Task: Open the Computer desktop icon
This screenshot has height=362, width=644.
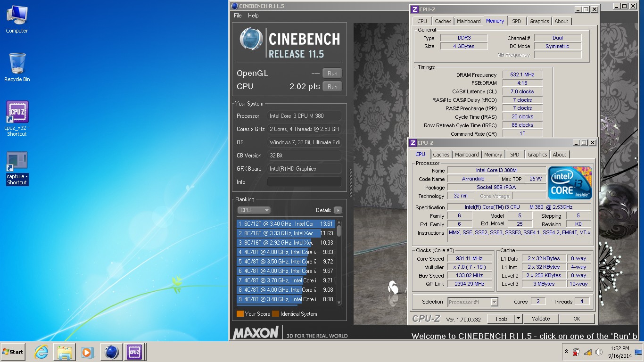Action: coord(17,19)
